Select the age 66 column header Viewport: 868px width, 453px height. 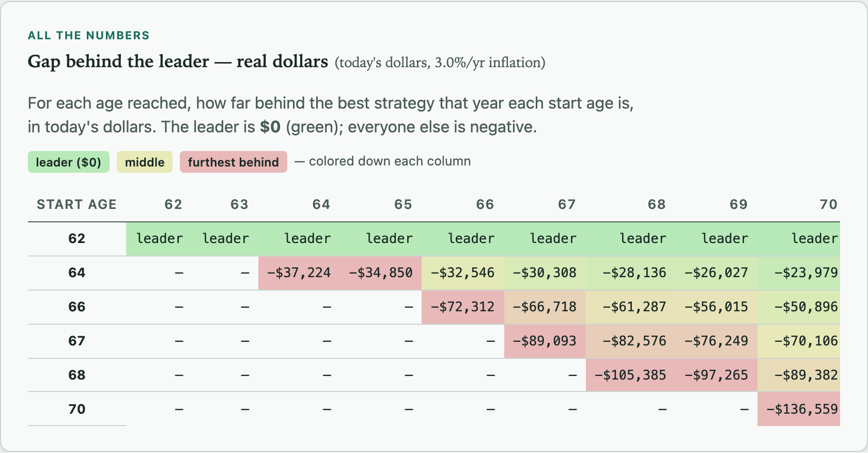(485, 204)
